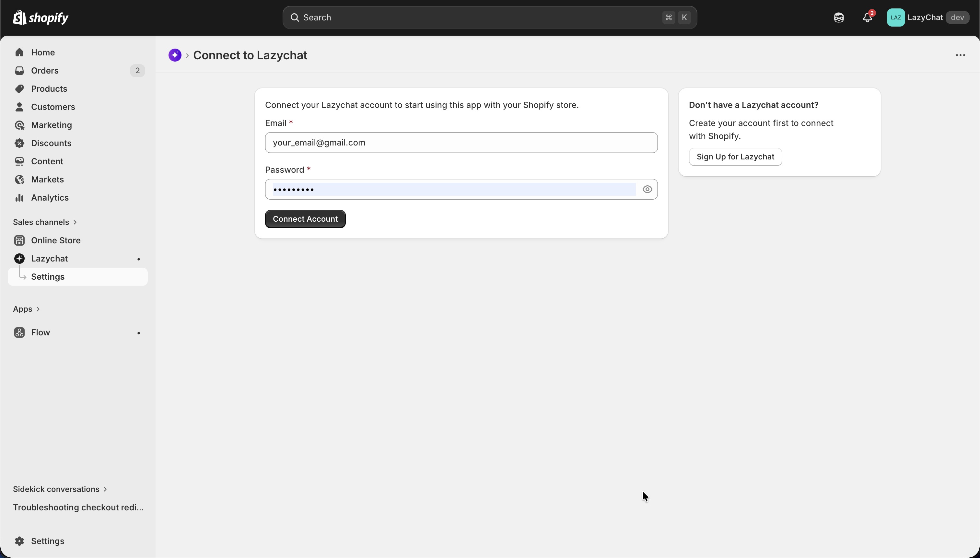Image resolution: width=980 pixels, height=558 pixels.
Task: Click the Flow app pin dot
Action: [139, 333]
